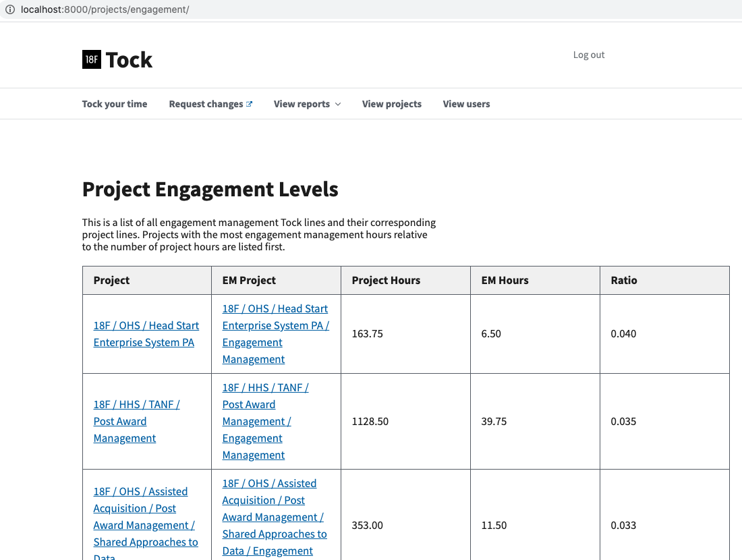Image resolution: width=742 pixels, height=560 pixels.
Task: Open Assisted Acquisition Shared Approaches to Data project link
Action: click(145, 524)
